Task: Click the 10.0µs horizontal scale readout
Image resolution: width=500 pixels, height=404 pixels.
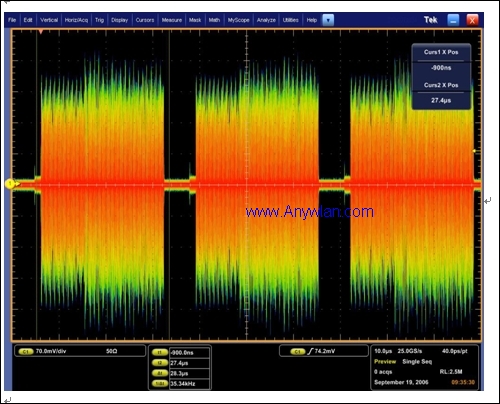Action: [x=383, y=351]
